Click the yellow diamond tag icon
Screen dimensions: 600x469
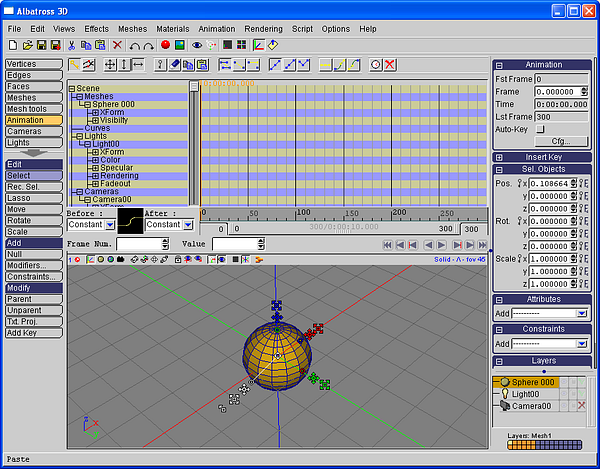coord(273,45)
